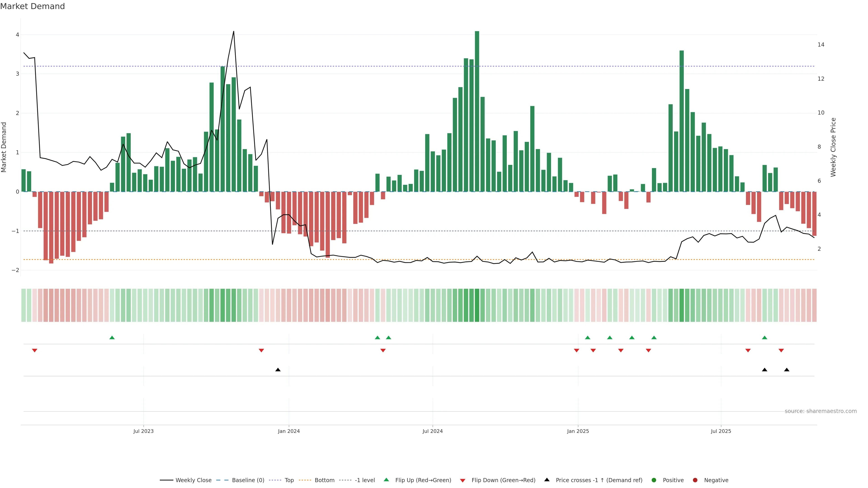Click darkest green heatmap strip cell
The height and width of the screenshot is (488, 868).
pyautogui.click(x=477, y=305)
